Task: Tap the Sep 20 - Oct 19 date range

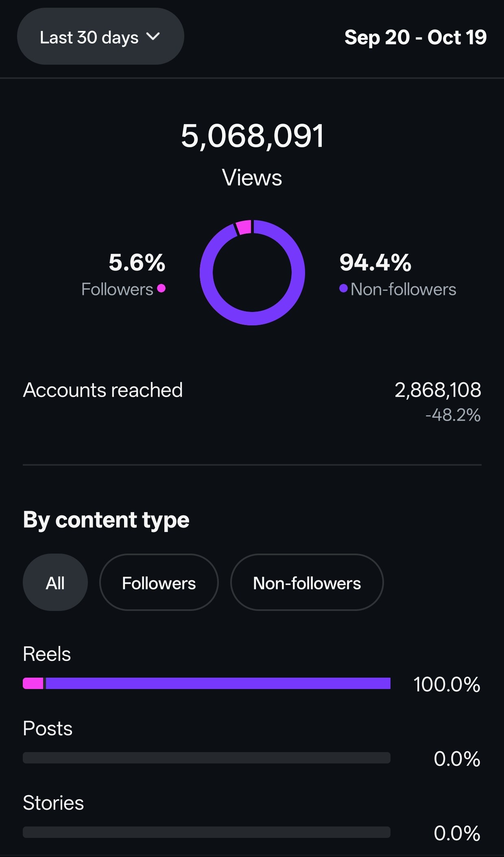Action: [x=415, y=37]
